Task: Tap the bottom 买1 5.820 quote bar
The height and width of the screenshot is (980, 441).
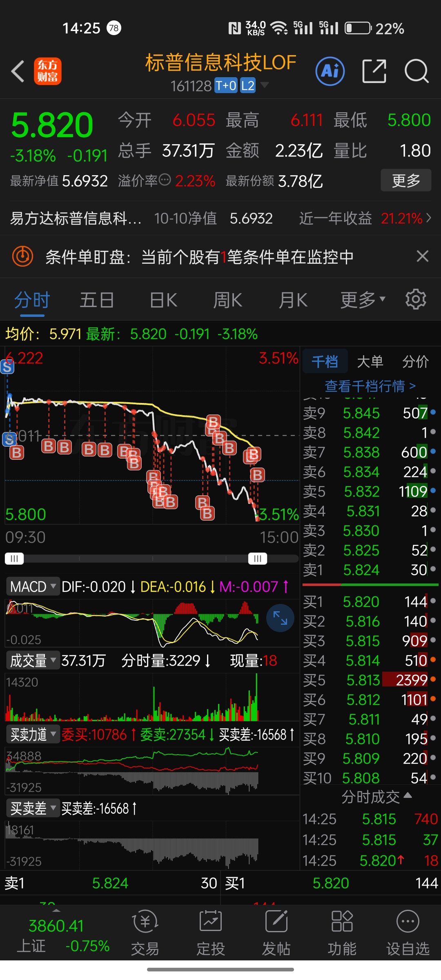Action: [x=331, y=883]
